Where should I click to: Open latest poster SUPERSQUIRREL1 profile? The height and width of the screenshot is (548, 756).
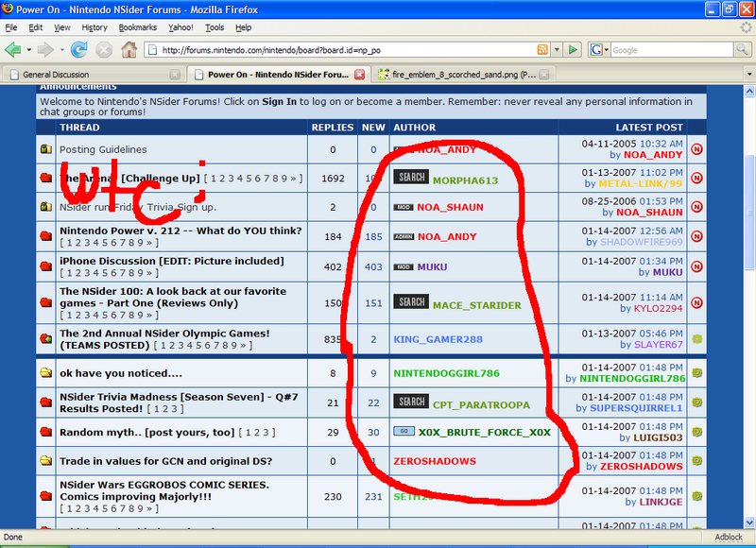tap(636, 408)
